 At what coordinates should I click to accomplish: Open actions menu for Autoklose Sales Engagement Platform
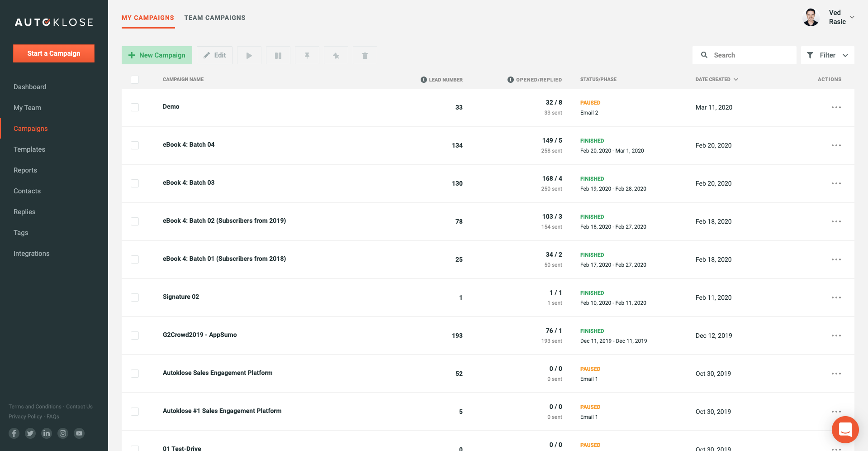coord(836,374)
